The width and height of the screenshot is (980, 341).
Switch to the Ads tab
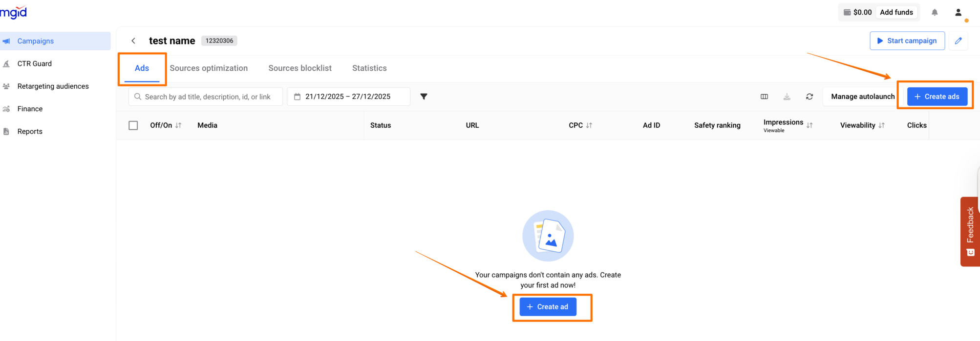pos(142,68)
